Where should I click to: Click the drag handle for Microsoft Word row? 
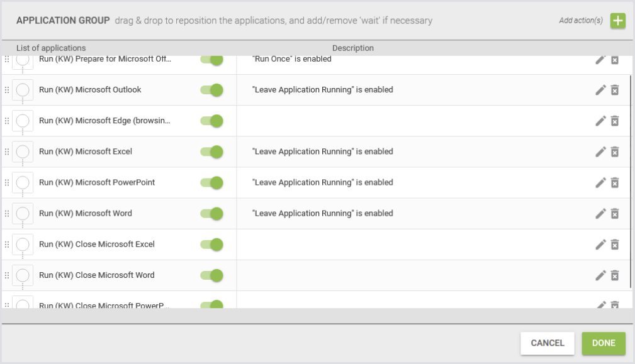pos(7,213)
